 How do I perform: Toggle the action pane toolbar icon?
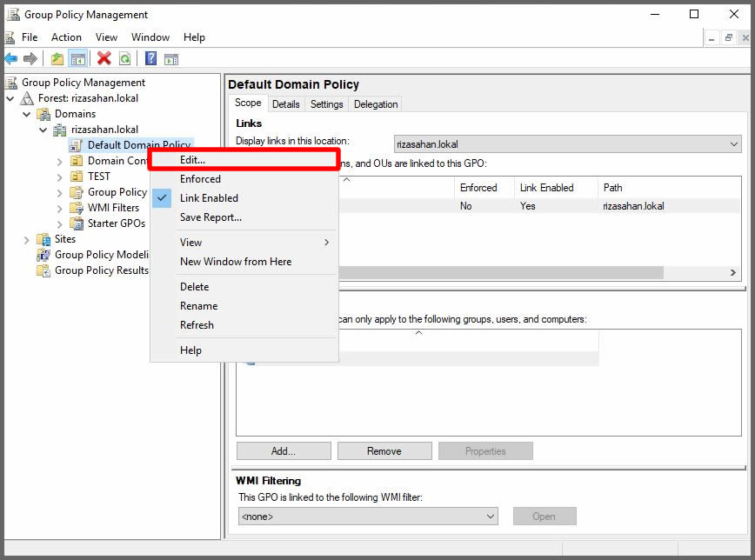click(x=171, y=59)
